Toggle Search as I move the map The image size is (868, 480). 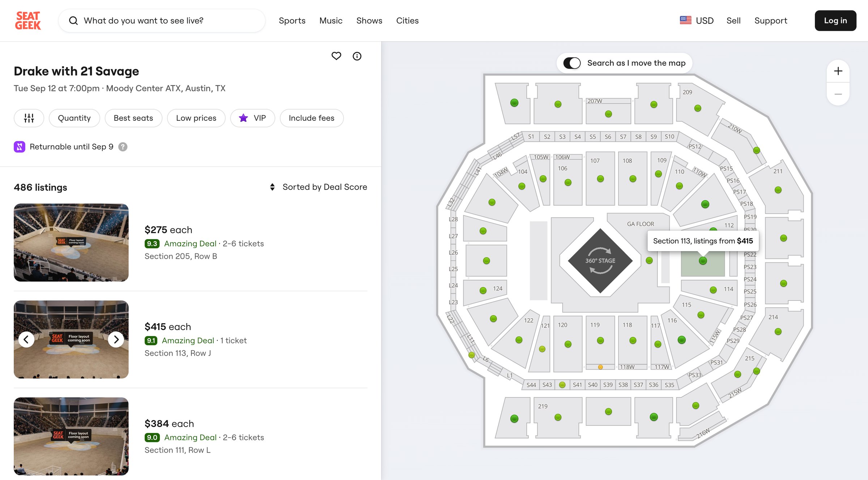pos(572,63)
